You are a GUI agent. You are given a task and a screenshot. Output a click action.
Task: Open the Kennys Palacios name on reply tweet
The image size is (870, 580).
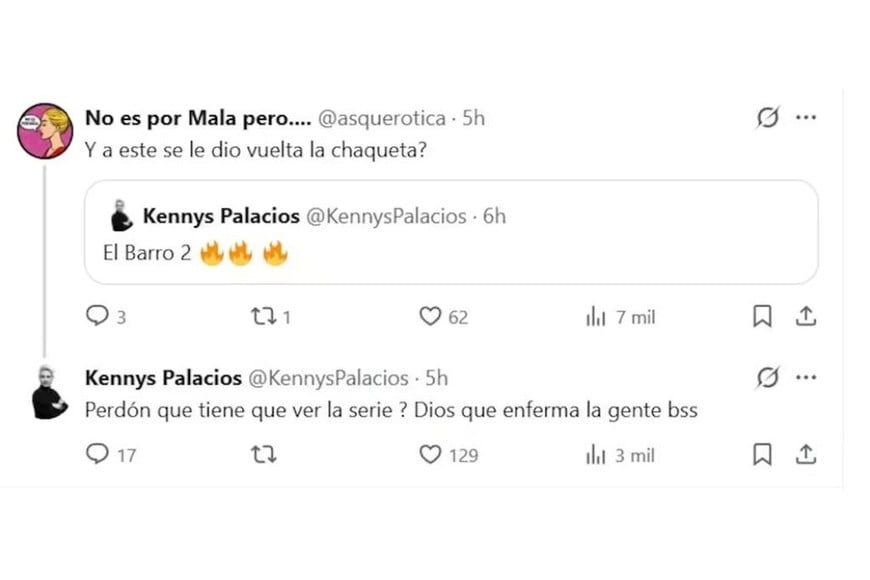164,378
